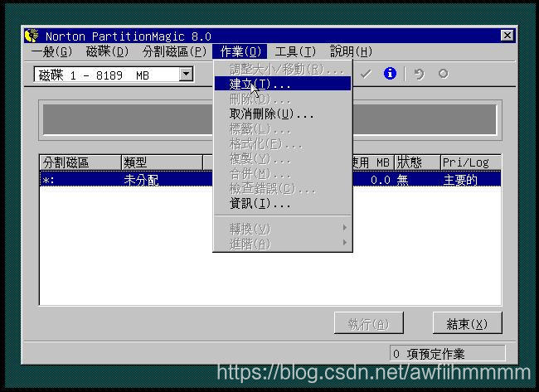Image resolution: width=539 pixels, height=392 pixels.
Task: Click the 使用 MB column header
Action: [x=372, y=162]
